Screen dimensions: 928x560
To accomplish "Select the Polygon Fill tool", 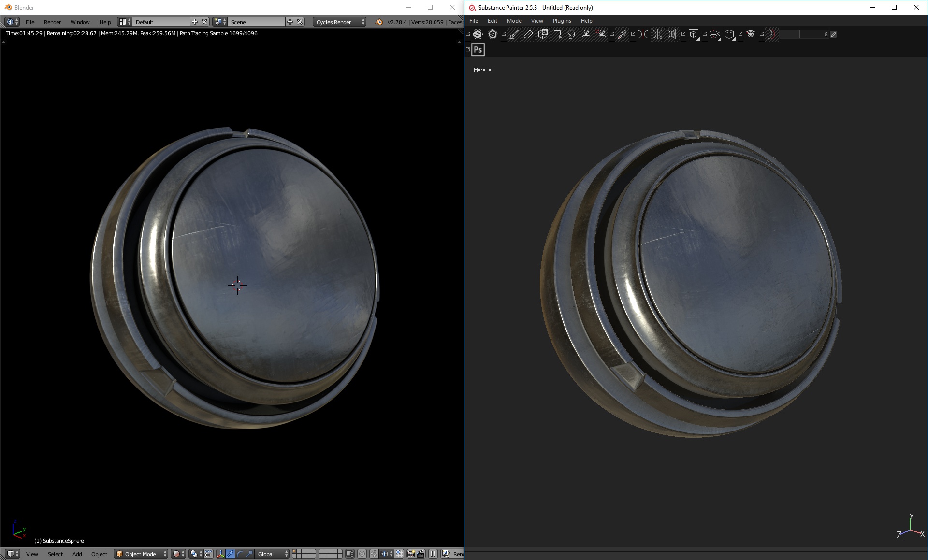I will (x=557, y=34).
